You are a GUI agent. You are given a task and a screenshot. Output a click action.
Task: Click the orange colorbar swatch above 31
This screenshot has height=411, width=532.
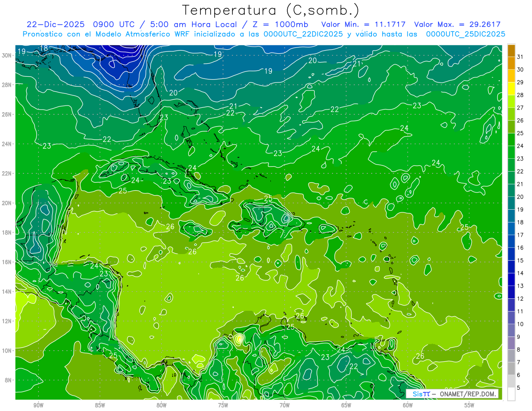pos(511,51)
